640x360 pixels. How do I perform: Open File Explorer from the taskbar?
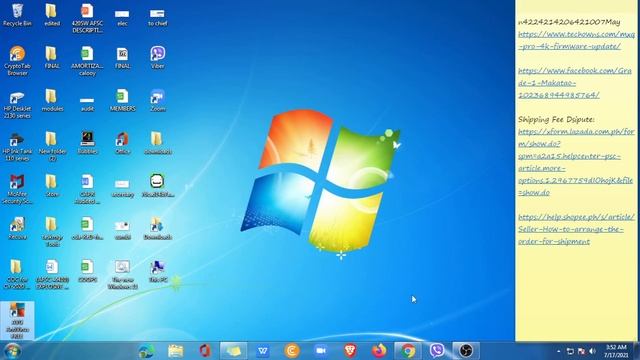[x=176, y=351]
